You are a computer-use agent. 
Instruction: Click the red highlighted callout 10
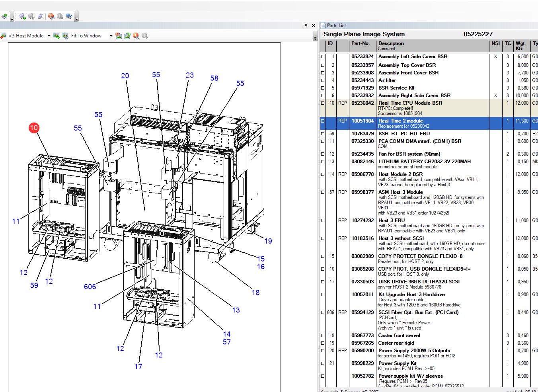34,128
